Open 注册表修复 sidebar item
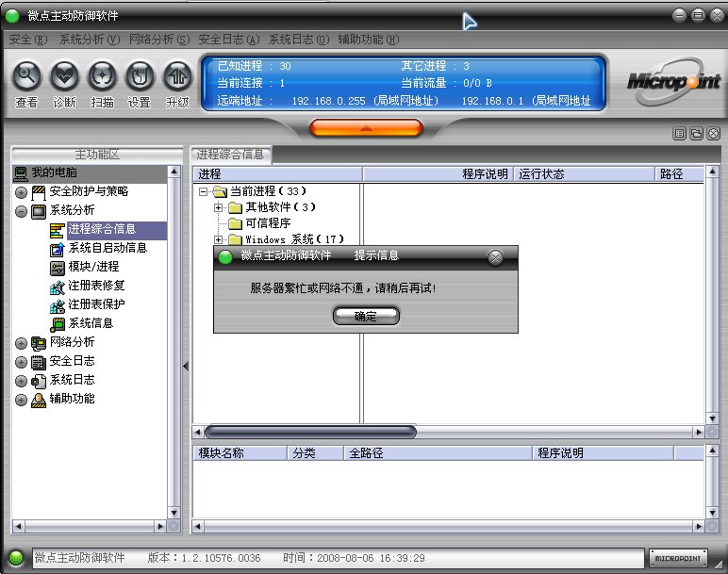This screenshot has width=728, height=574. click(96, 286)
